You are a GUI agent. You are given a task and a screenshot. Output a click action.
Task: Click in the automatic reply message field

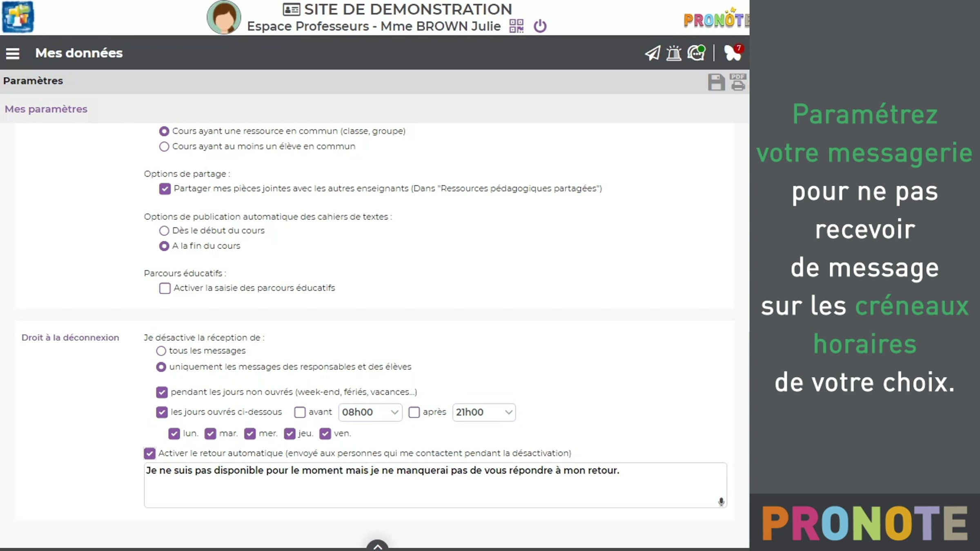435,485
